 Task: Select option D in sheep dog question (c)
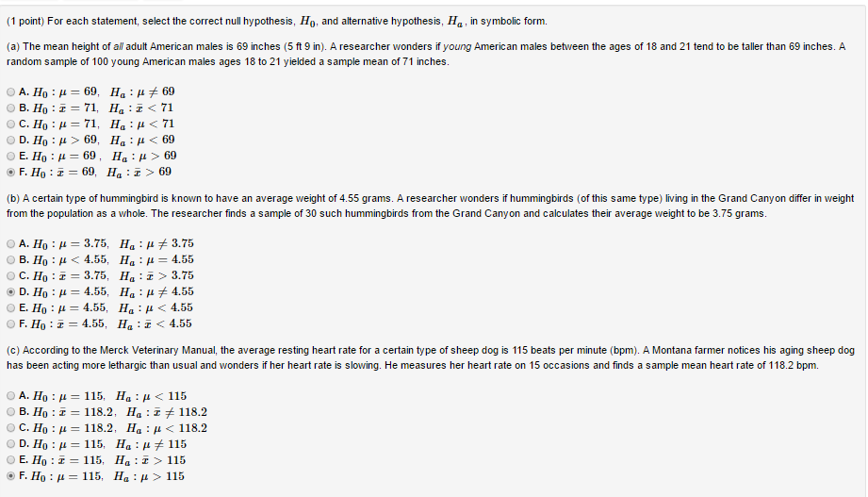[10, 444]
